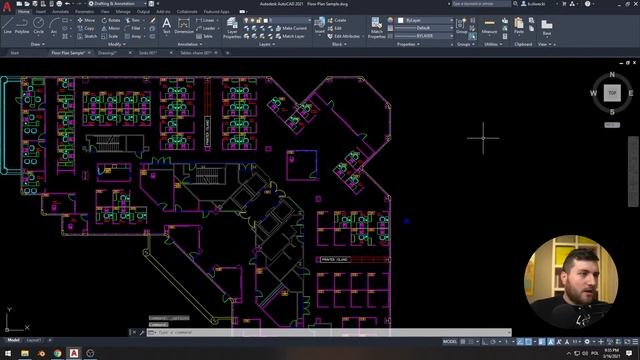Expand the Annotation panel
Screen dimensions: 640x360
click(x=189, y=44)
